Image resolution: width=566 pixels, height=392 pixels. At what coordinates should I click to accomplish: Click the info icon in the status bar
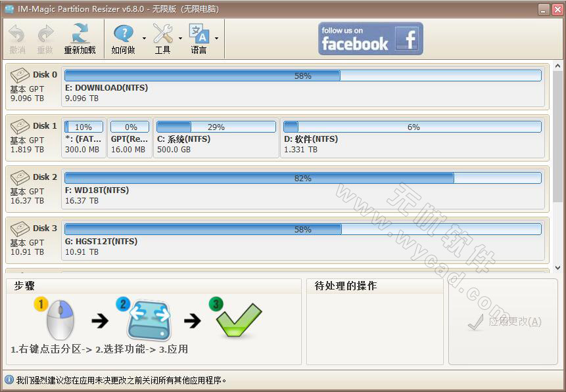click(x=9, y=380)
